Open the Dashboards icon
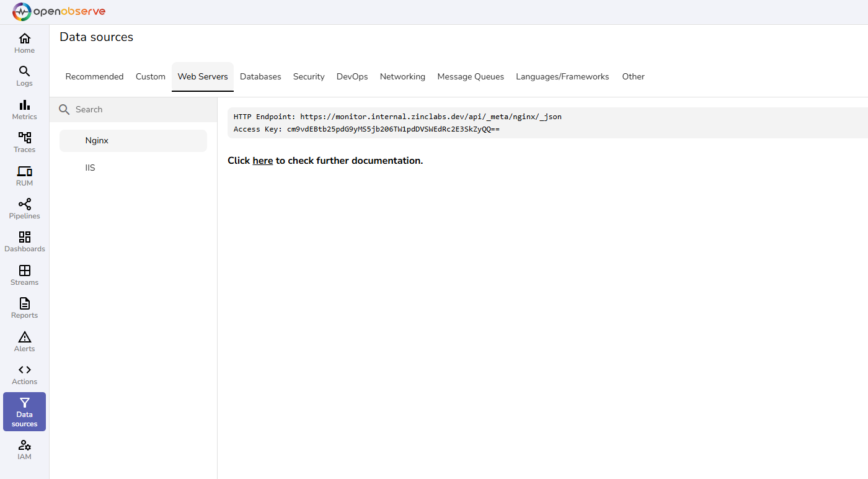This screenshot has height=479, width=868. point(25,237)
